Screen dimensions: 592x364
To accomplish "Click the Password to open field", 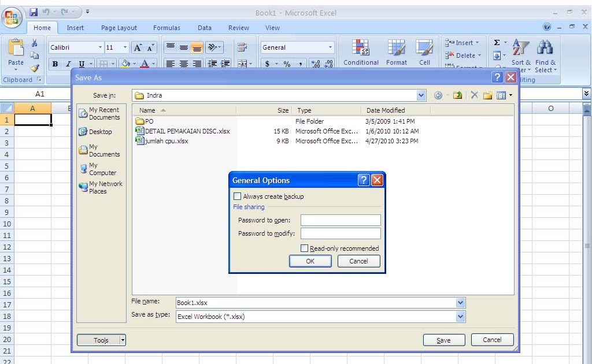I will [341, 220].
